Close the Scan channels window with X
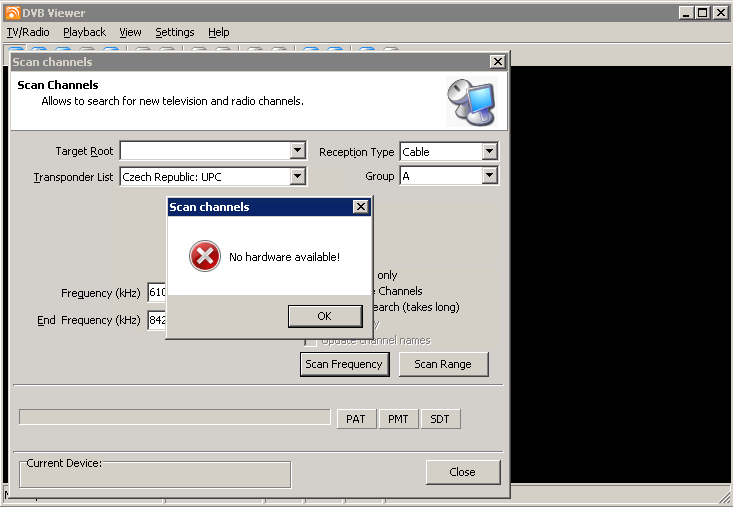This screenshot has width=733, height=507. [x=498, y=62]
